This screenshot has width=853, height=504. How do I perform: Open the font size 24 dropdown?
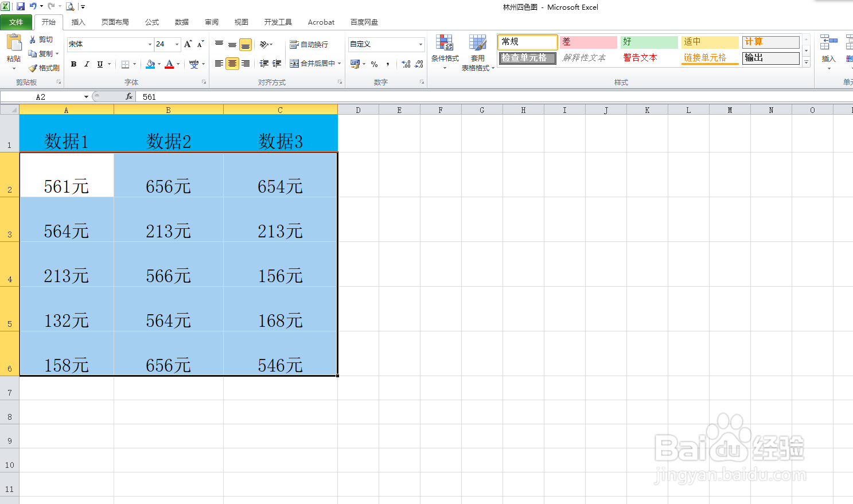(177, 44)
